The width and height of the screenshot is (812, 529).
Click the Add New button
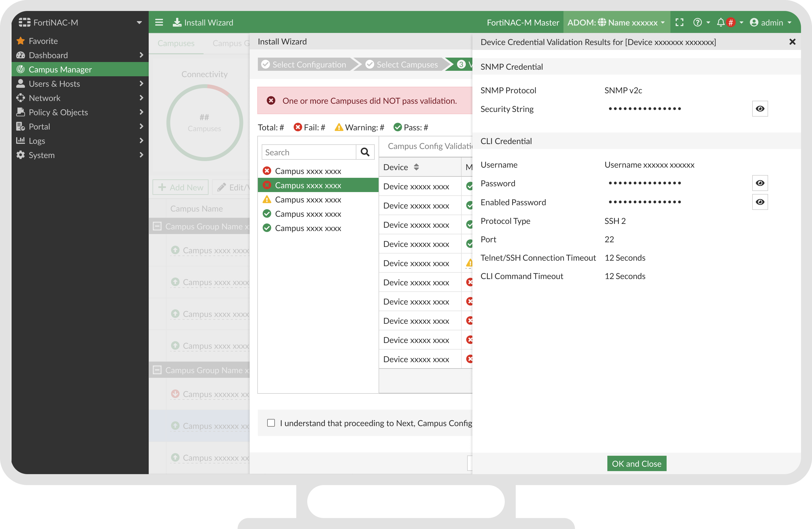pyautogui.click(x=181, y=187)
